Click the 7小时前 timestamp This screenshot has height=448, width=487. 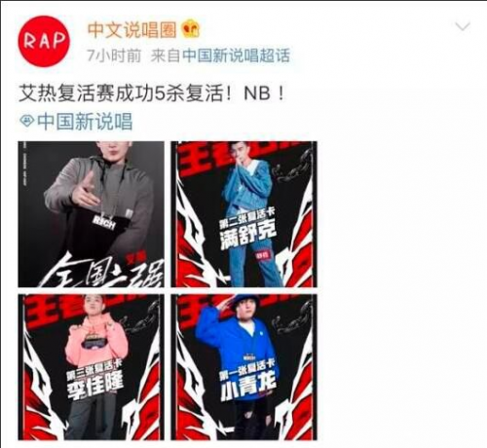114,56
